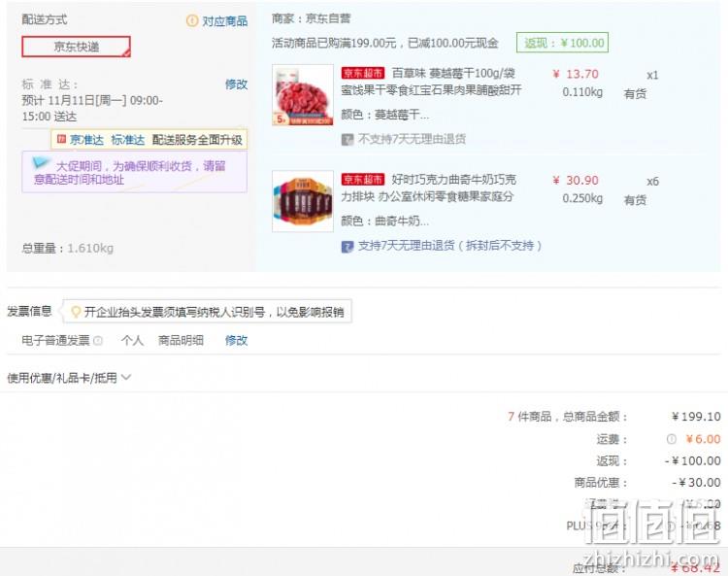Click the blue flag promotion notice icon

41,162
